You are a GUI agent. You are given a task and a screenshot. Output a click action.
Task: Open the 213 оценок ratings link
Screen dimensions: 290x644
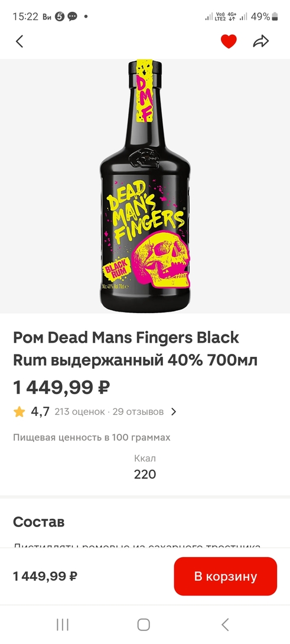tap(80, 412)
